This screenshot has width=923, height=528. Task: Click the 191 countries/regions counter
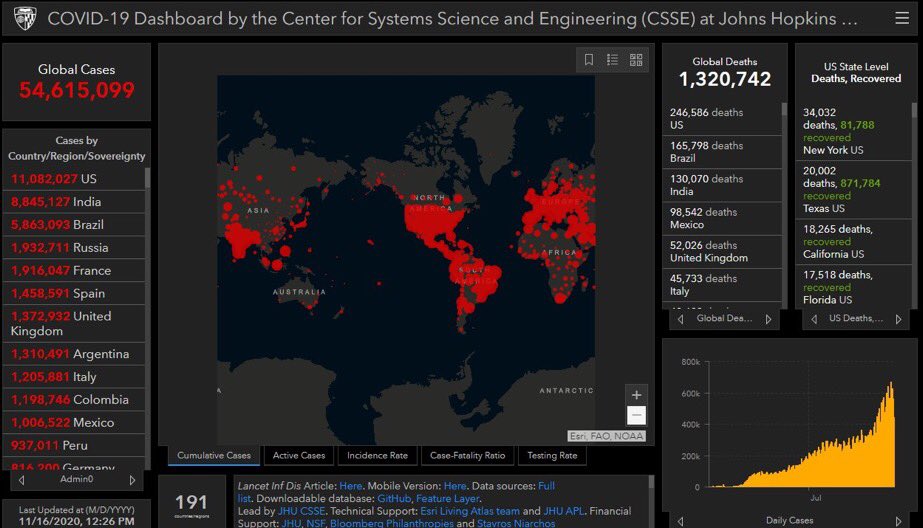click(x=192, y=505)
